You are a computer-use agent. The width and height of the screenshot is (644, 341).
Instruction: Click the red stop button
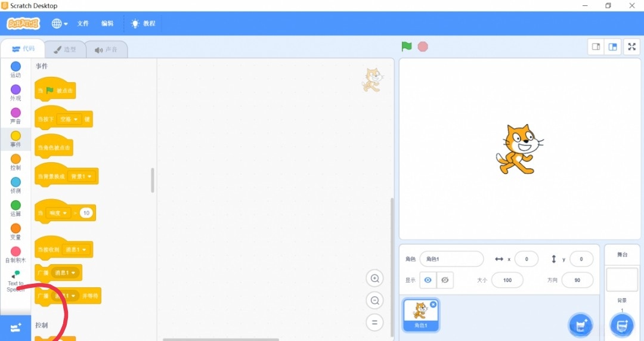pos(423,46)
